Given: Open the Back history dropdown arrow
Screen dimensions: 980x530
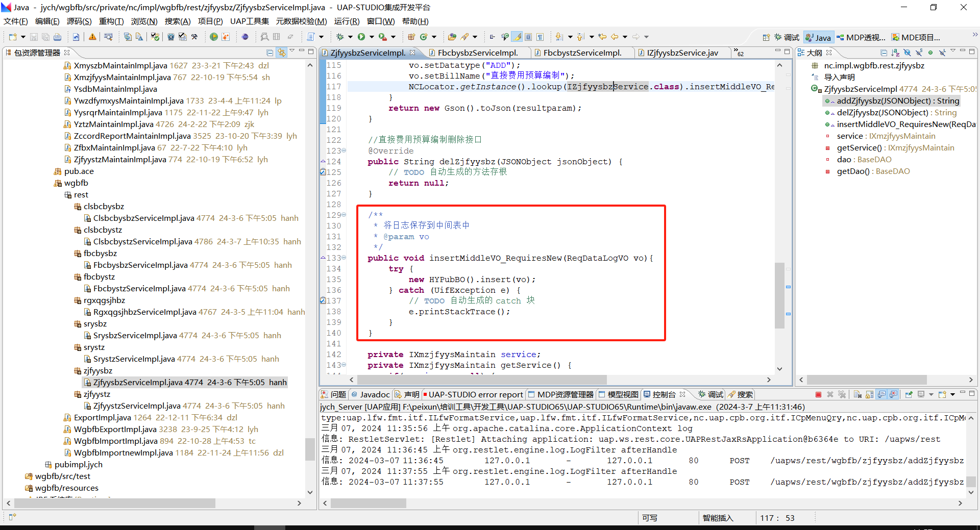Looking at the screenshot, I should pyautogui.click(x=625, y=37).
